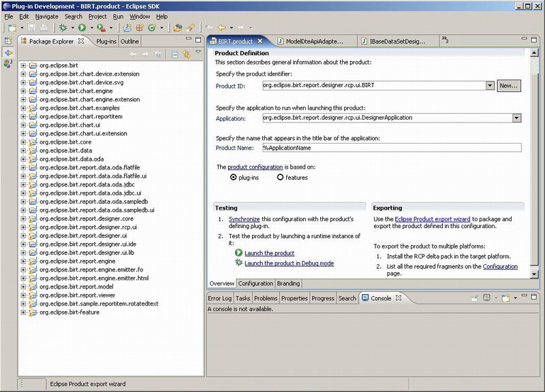
Task: Open the Window menu
Action: click(140, 16)
